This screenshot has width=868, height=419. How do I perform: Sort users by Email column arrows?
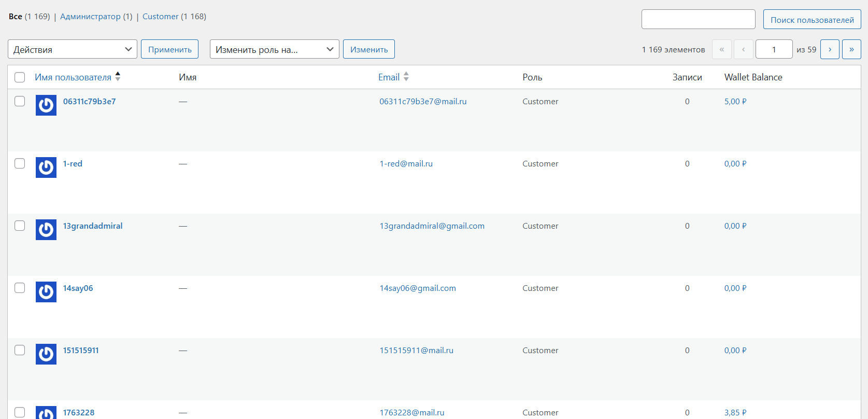click(x=406, y=77)
